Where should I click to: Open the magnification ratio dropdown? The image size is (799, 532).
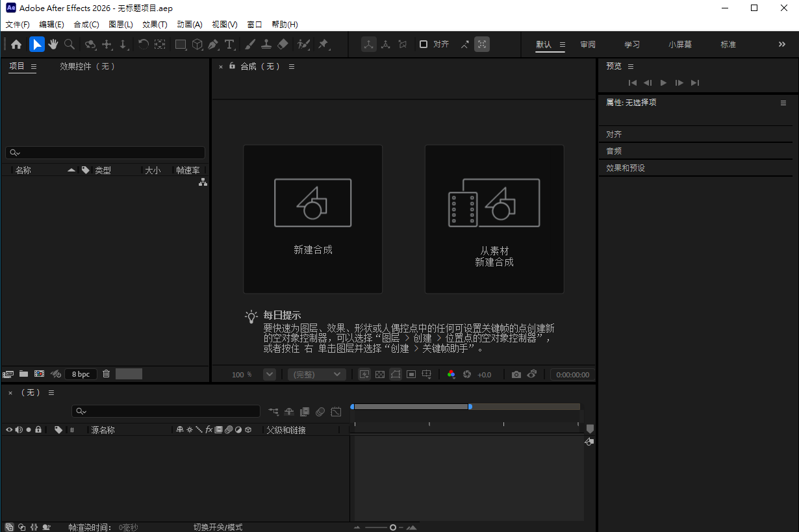[x=269, y=375]
